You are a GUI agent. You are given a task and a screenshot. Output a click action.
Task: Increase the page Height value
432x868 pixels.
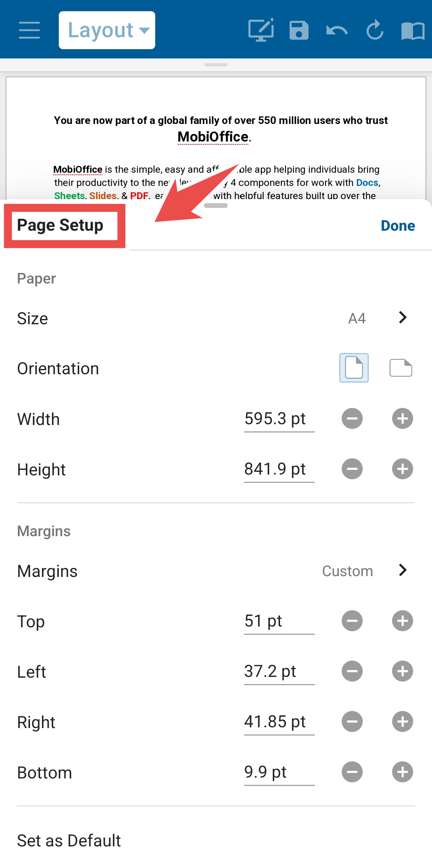pyautogui.click(x=402, y=469)
